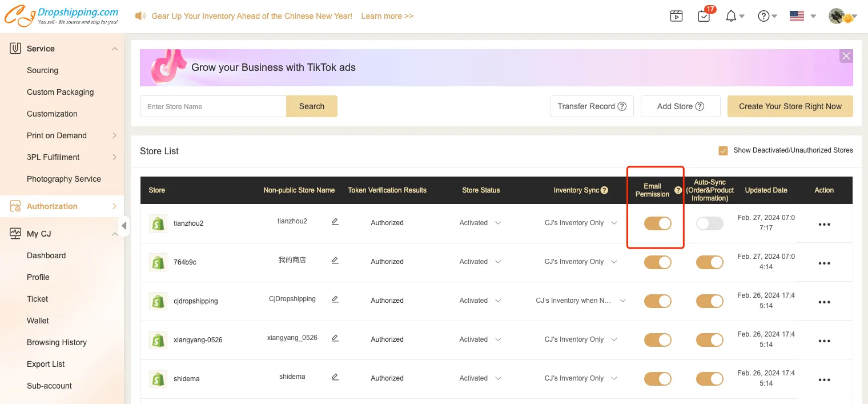Open the three-dot action menu for 764b9c
This screenshot has height=404, width=868.
823,263
